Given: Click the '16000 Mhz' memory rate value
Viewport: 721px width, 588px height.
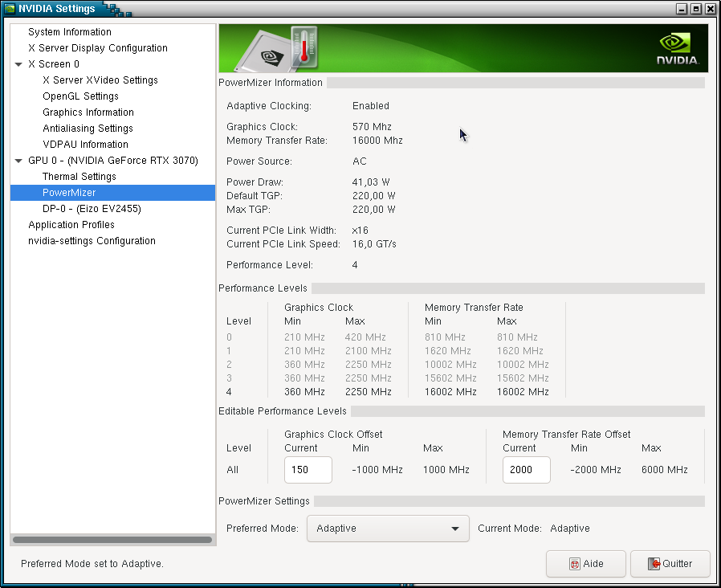Looking at the screenshot, I should coord(377,141).
